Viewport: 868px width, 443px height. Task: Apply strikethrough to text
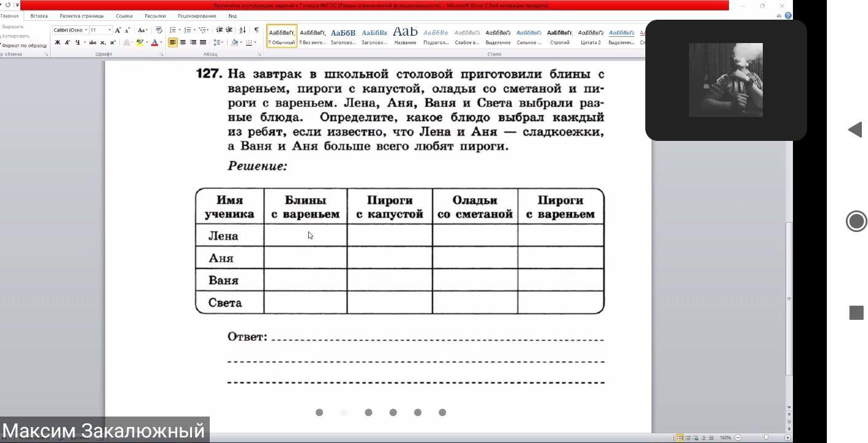pos(93,42)
